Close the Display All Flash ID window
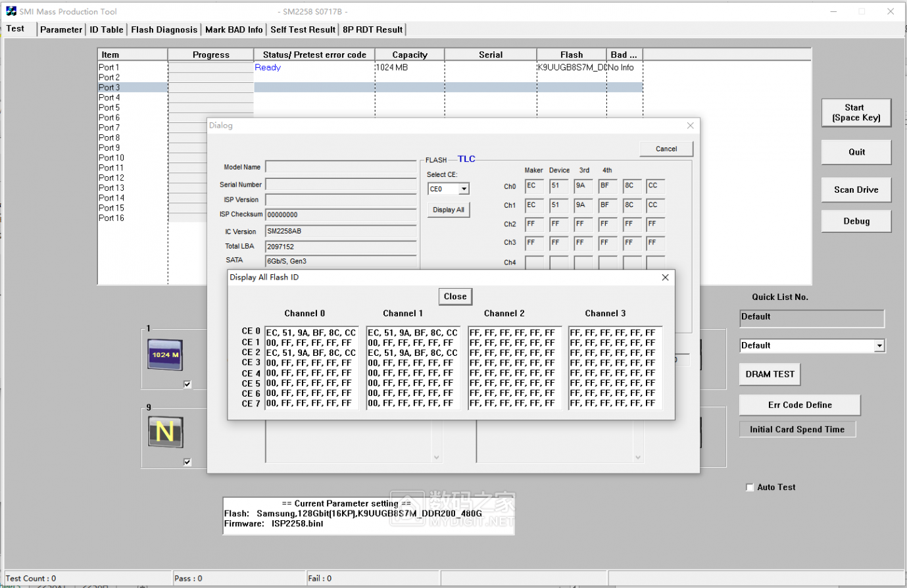 [665, 278]
